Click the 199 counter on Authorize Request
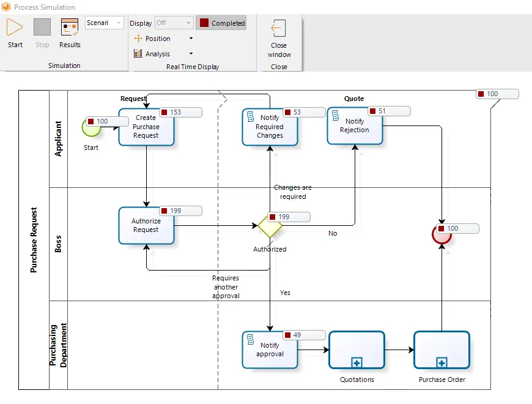 pos(181,211)
